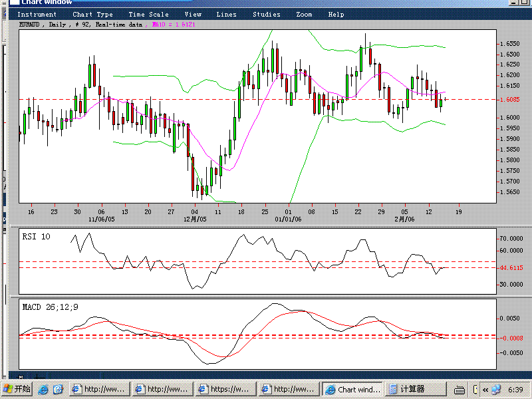Image resolution: width=532 pixels, height=399 pixels.
Task: Switch to the Chart window taskbar button
Action: coord(353,390)
